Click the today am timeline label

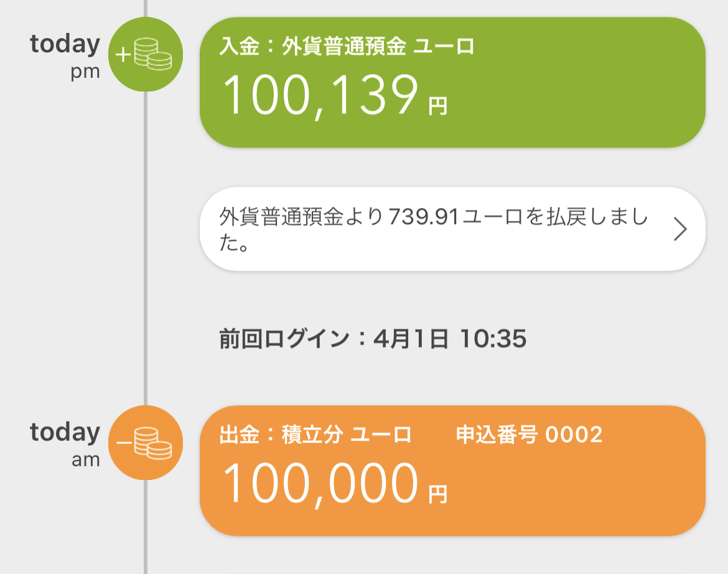65,444
